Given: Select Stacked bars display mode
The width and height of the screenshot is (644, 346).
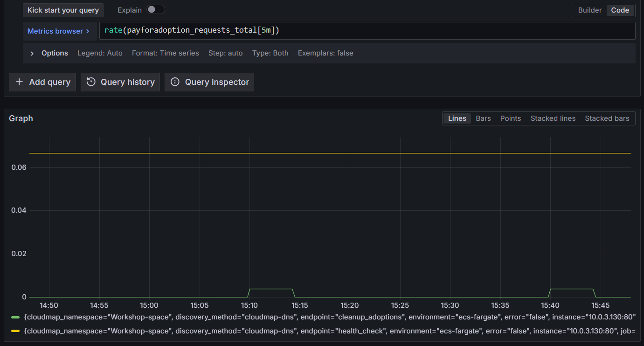Looking at the screenshot, I should pos(607,118).
